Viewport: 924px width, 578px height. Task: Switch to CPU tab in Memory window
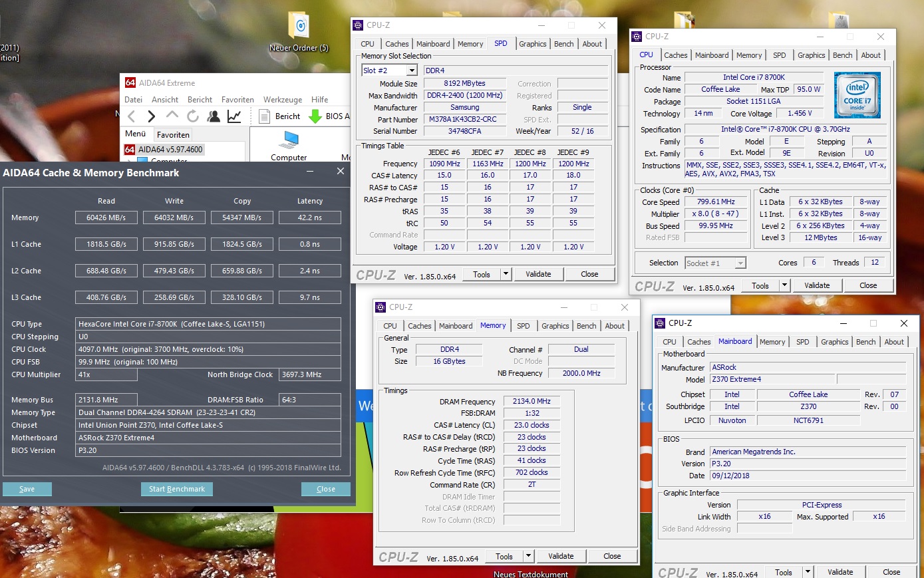pos(390,326)
